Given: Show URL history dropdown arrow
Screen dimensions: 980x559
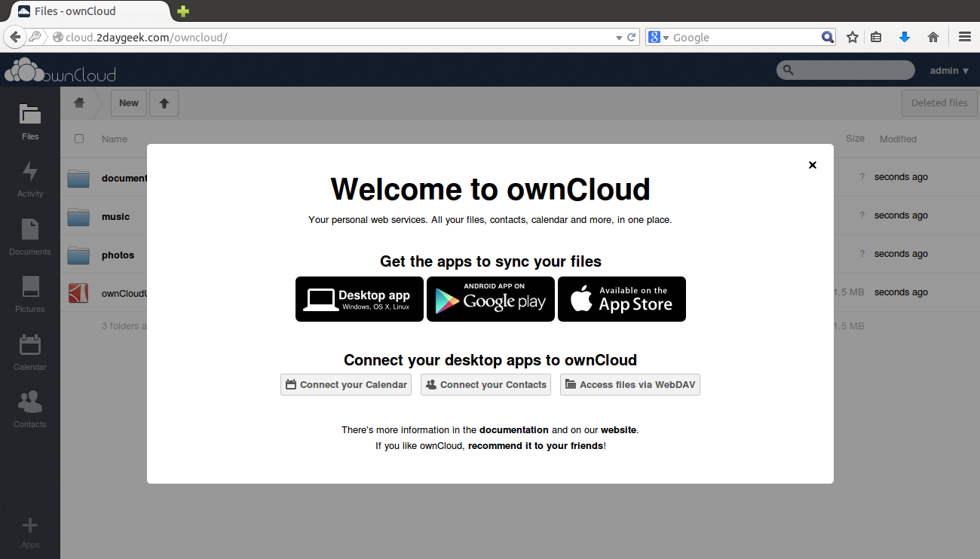Looking at the screenshot, I should [x=618, y=38].
